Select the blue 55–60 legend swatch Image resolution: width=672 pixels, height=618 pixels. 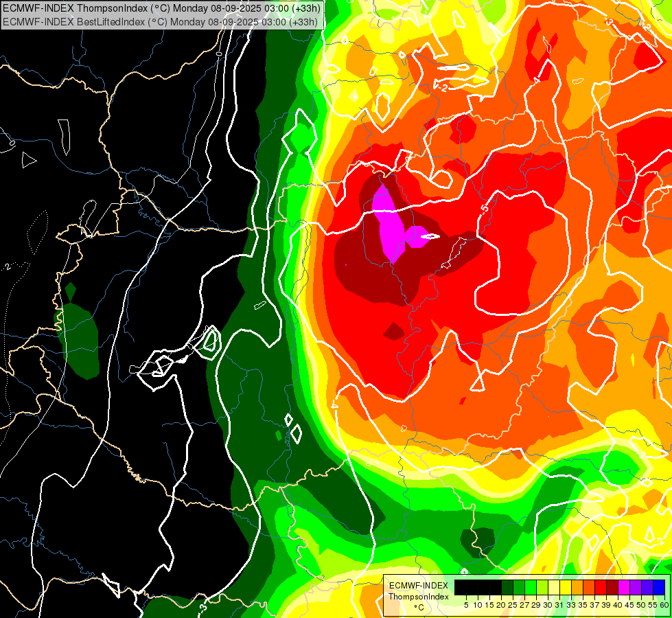pyautogui.click(x=659, y=587)
